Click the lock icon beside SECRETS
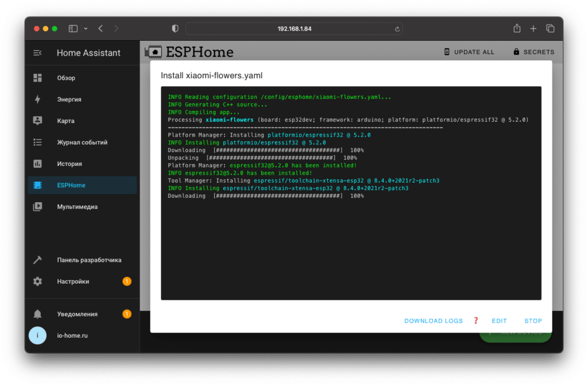Viewport: 588px width, 386px height. (x=516, y=52)
